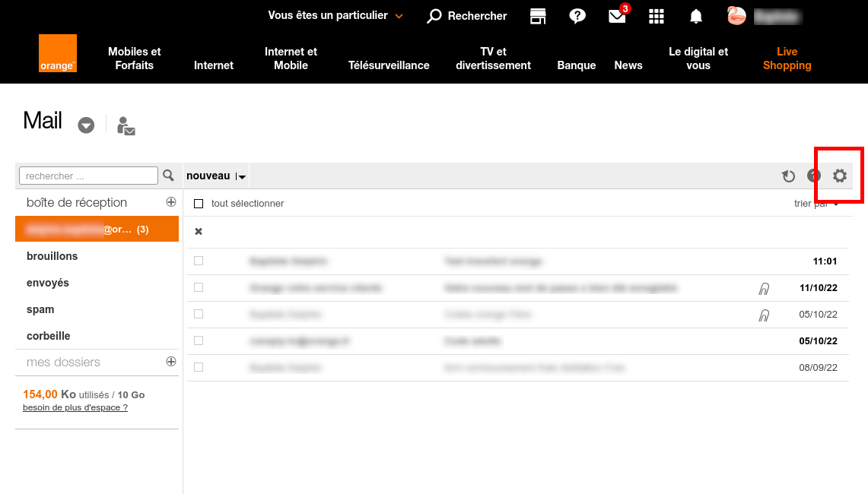Follow besoin de plus d'espace link
Image resolution: width=868 pixels, height=494 pixels.
75,407
